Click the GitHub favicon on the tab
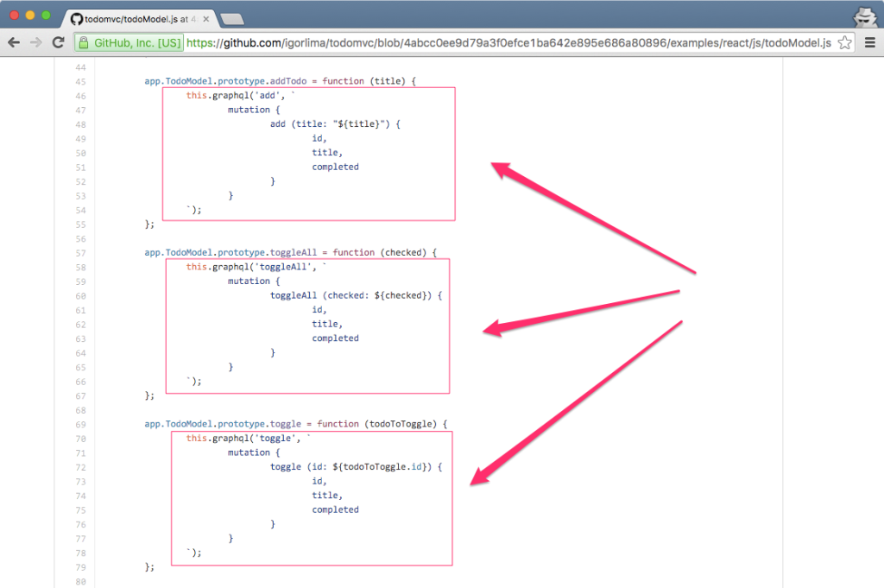 [x=77, y=19]
